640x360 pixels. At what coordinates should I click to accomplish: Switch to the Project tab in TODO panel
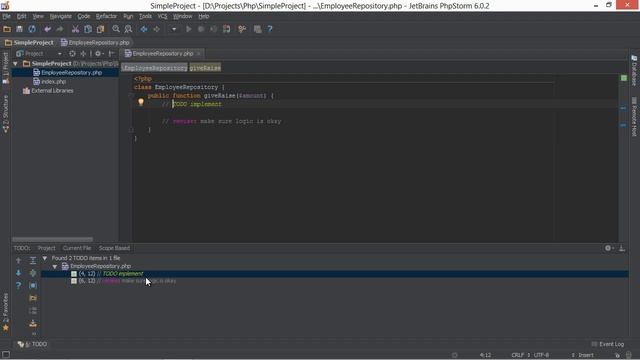click(x=46, y=248)
